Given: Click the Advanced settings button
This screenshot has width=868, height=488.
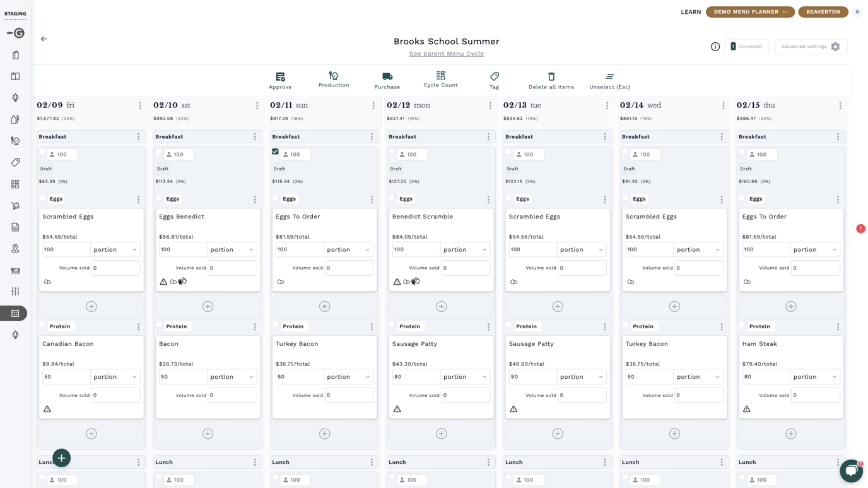Looking at the screenshot, I should point(811,47).
